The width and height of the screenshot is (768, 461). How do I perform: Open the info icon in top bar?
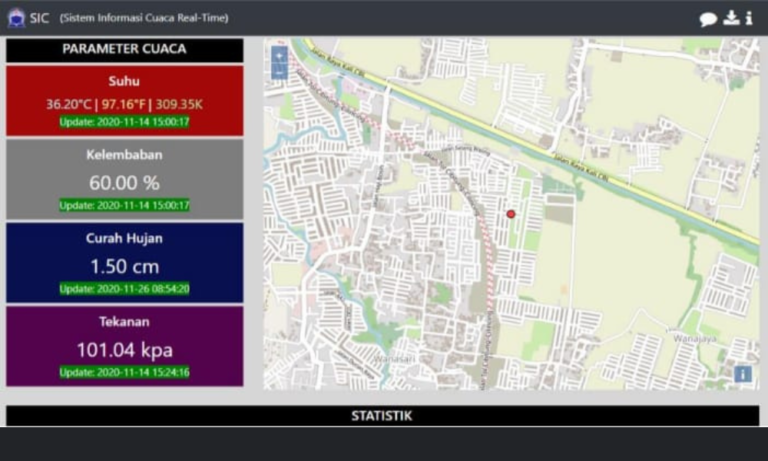(749, 18)
